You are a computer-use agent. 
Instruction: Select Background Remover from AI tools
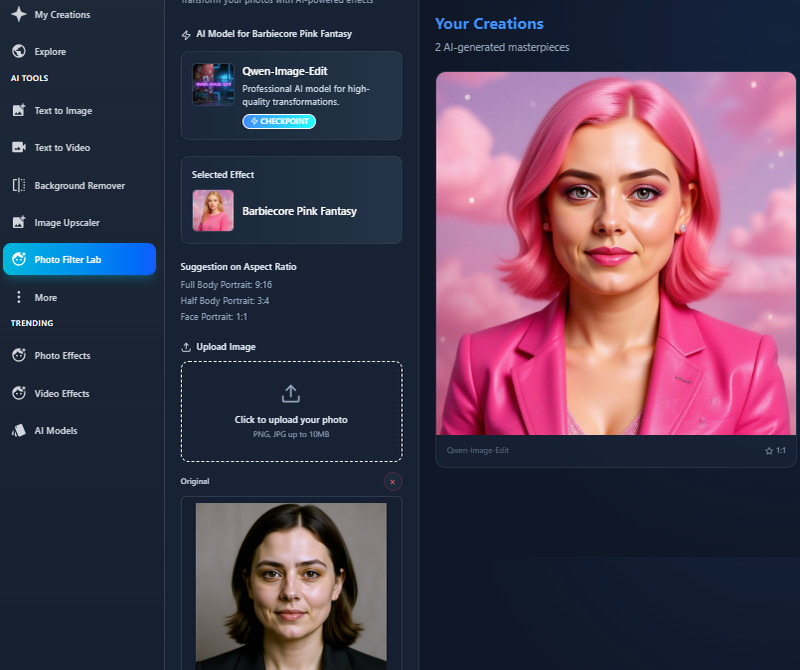tap(79, 185)
